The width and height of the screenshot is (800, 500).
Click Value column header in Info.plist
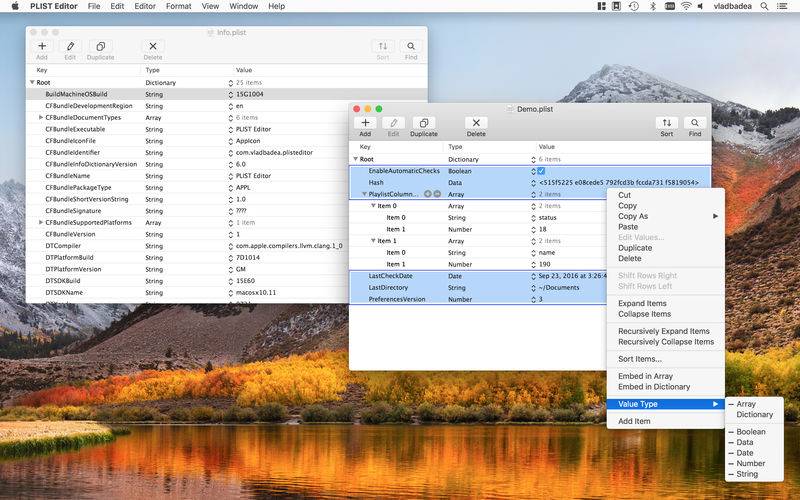click(329, 70)
